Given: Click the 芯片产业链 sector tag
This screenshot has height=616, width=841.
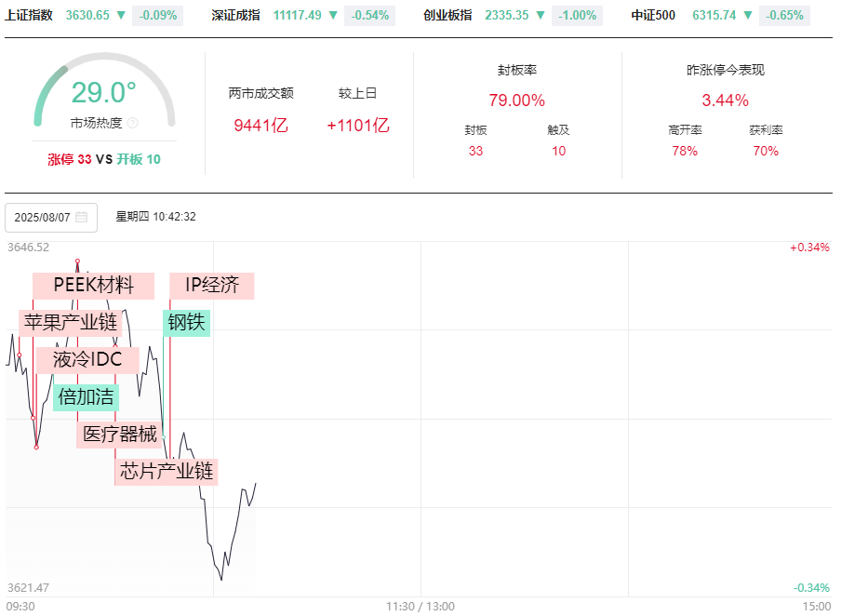Looking at the screenshot, I should pos(167,472).
